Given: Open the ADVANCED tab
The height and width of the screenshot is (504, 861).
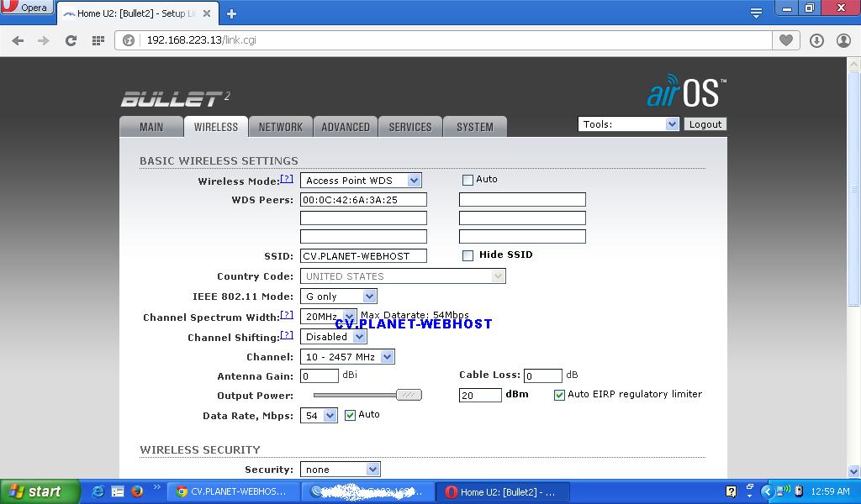Looking at the screenshot, I should click(x=345, y=127).
